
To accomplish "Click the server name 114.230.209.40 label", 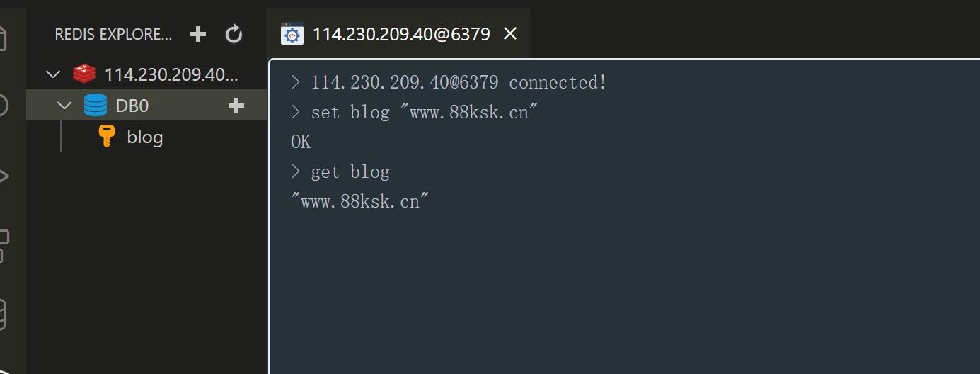I will click(x=172, y=74).
